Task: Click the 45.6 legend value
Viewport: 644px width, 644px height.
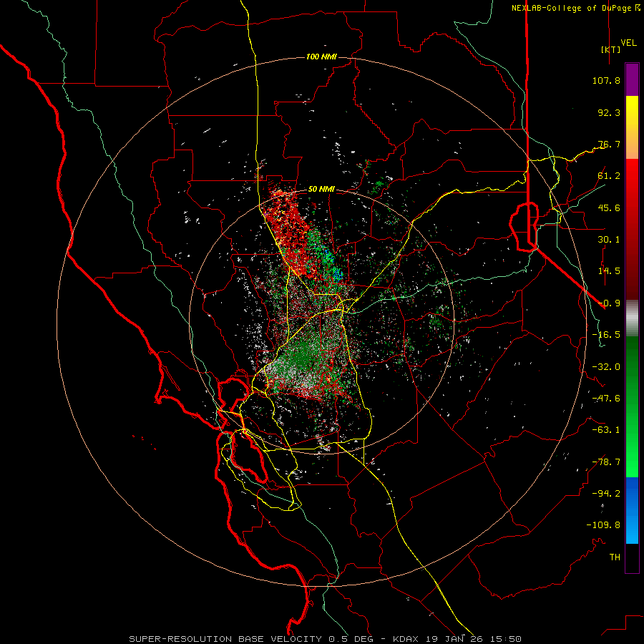Action: (x=609, y=208)
